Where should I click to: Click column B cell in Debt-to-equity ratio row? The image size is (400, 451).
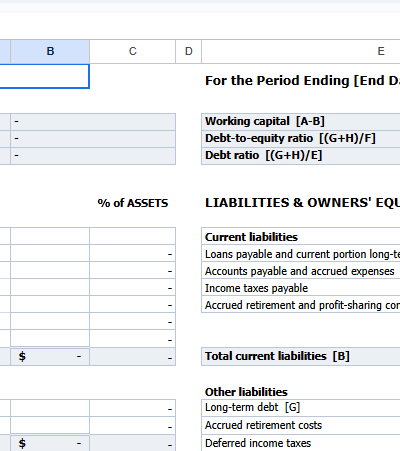pos(93,139)
